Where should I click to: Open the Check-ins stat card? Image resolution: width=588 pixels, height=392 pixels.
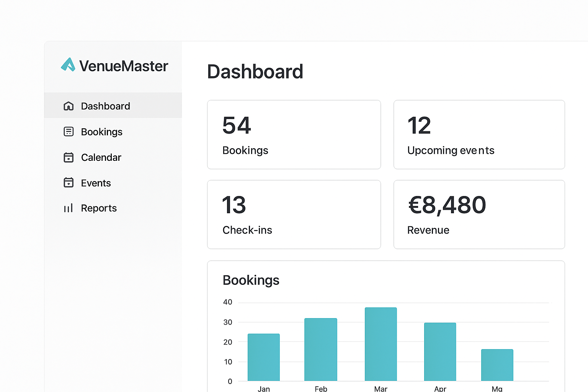[294, 214]
